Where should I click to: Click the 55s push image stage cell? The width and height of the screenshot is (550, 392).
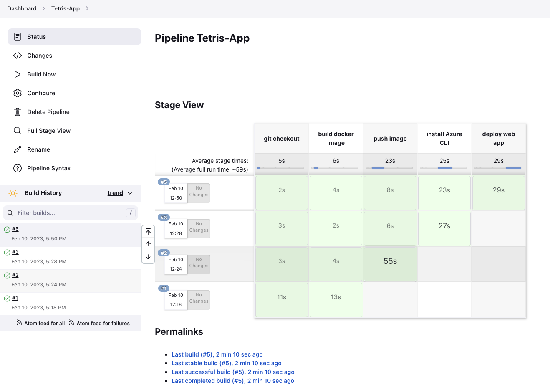click(390, 261)
